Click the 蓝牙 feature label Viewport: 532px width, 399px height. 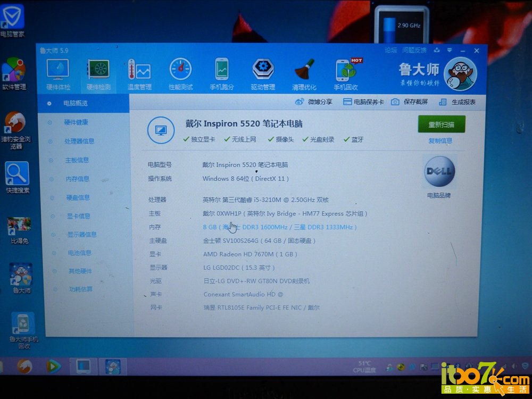[354, 139]
